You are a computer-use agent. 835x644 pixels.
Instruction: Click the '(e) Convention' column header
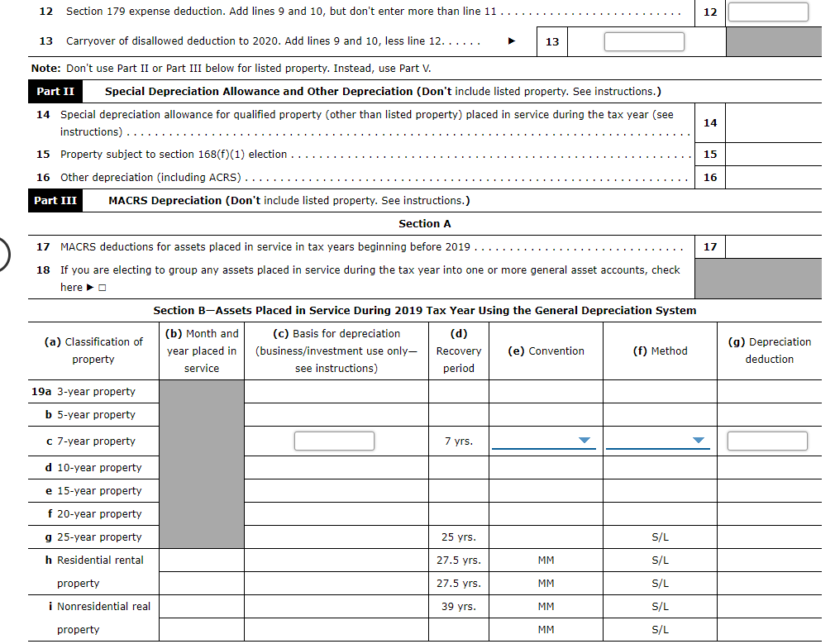click(x=546, y=351)
